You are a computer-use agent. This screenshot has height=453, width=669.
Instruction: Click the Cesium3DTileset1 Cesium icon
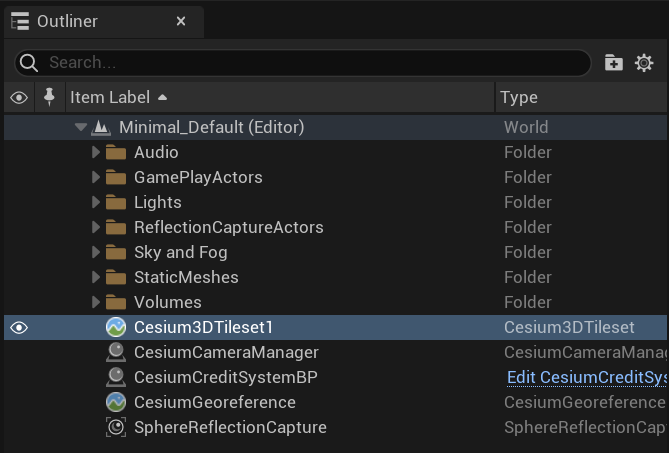[x=116, y=328]
